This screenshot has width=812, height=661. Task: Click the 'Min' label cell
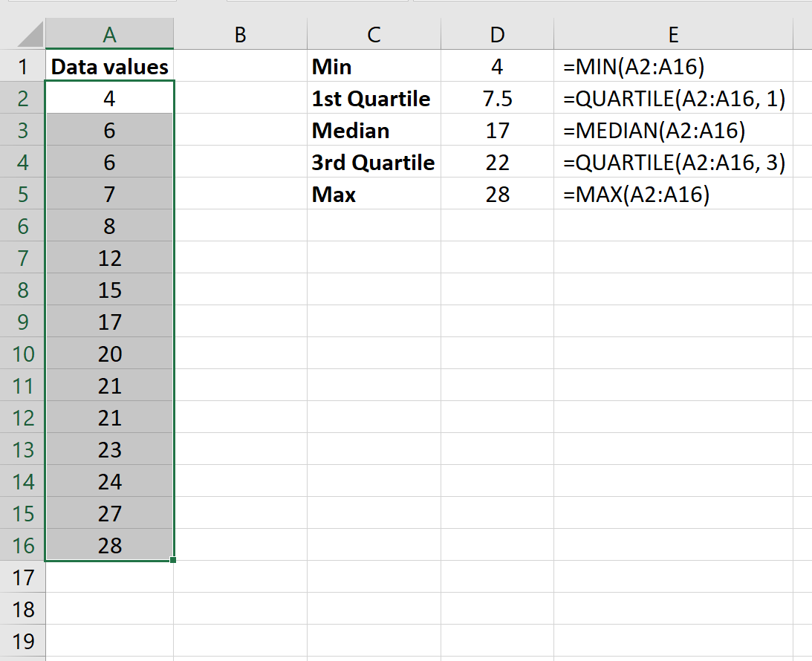coord(374,66)
